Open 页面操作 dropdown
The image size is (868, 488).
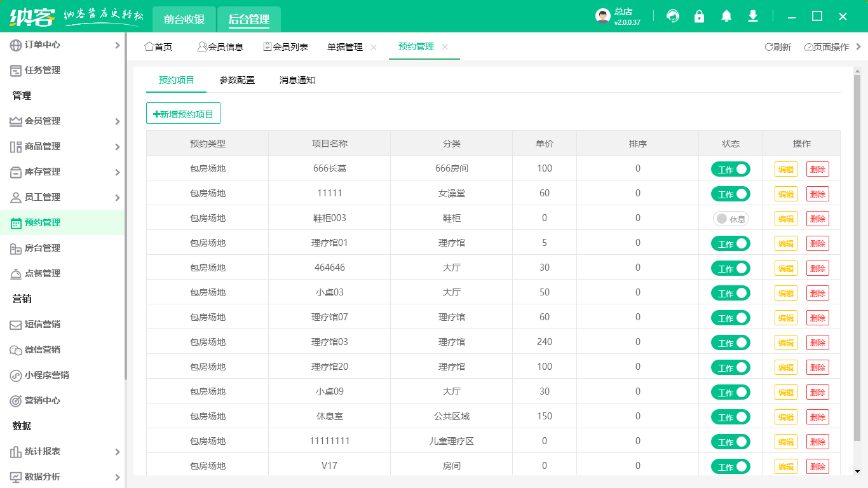826,47
